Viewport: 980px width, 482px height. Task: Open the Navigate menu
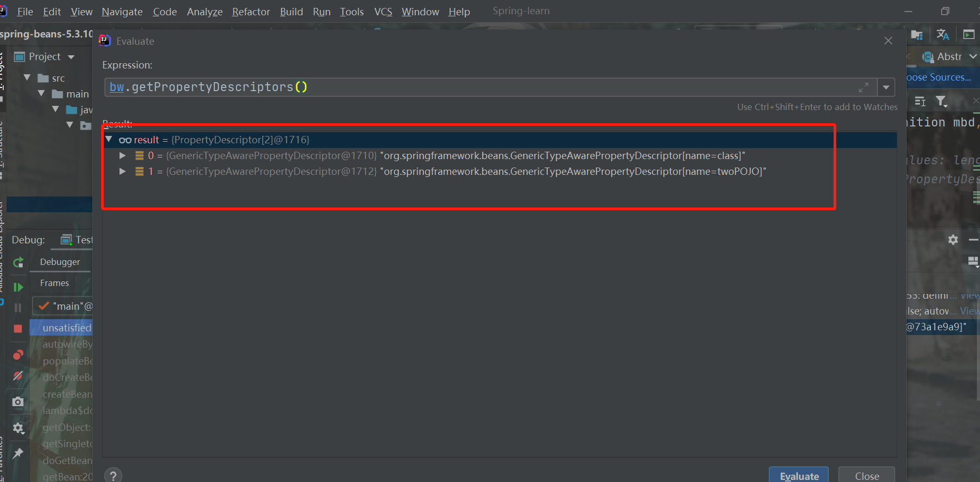pos(122,12)
